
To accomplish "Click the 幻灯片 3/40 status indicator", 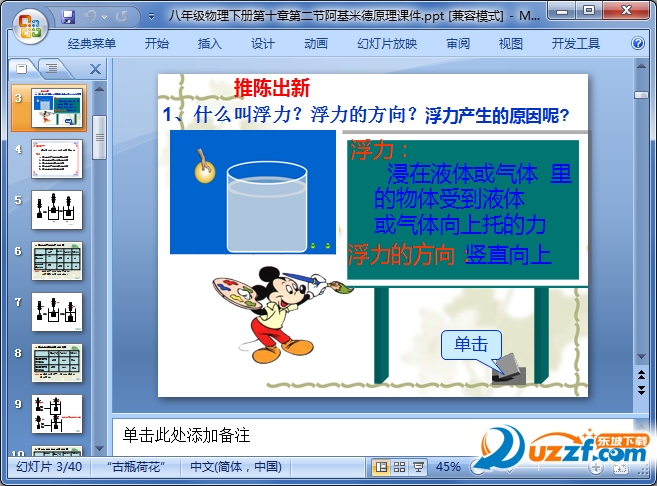I will (x=49, y=467).
